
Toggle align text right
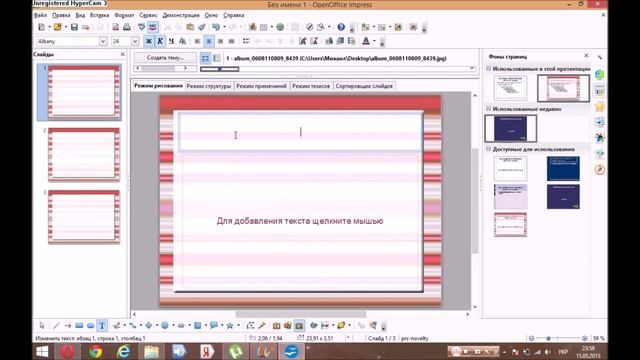point(220,41)
